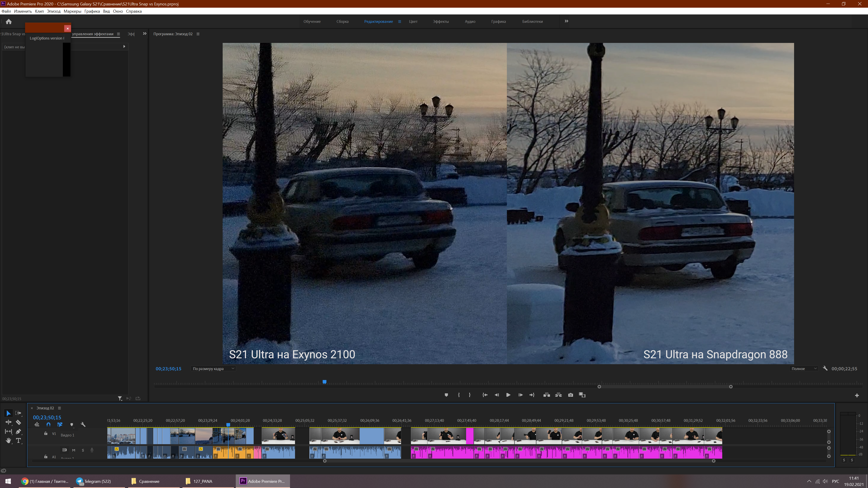Click the Home icon

coord(9,21)
